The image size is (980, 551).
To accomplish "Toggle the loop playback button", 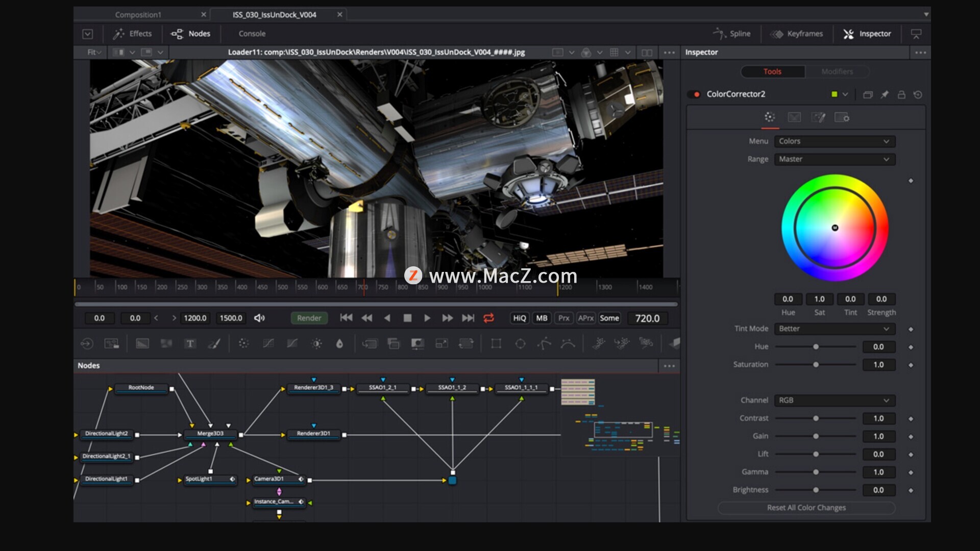I will (x=488, y=318).
